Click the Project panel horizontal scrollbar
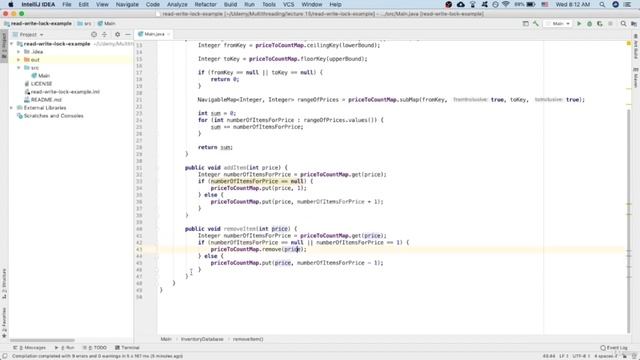Viewport: 640px width, 360px height. [x=42, y=340]
